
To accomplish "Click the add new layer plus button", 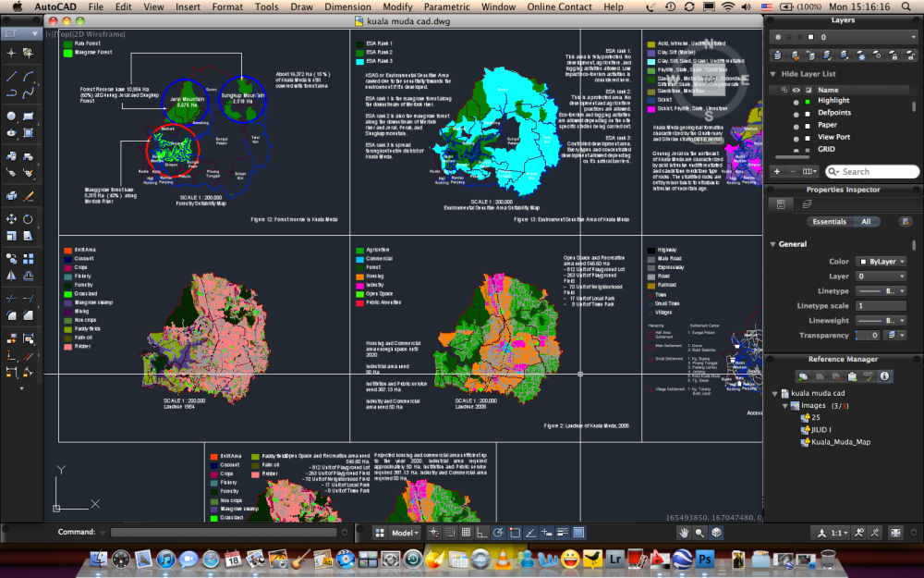I will point(776,171).
